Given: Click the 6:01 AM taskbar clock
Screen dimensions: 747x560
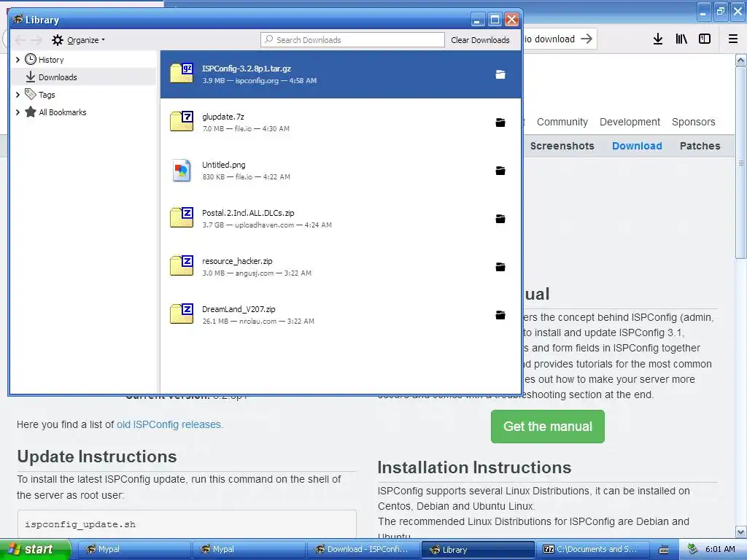Looking at the screenshot, I should (x=720, y=549).
